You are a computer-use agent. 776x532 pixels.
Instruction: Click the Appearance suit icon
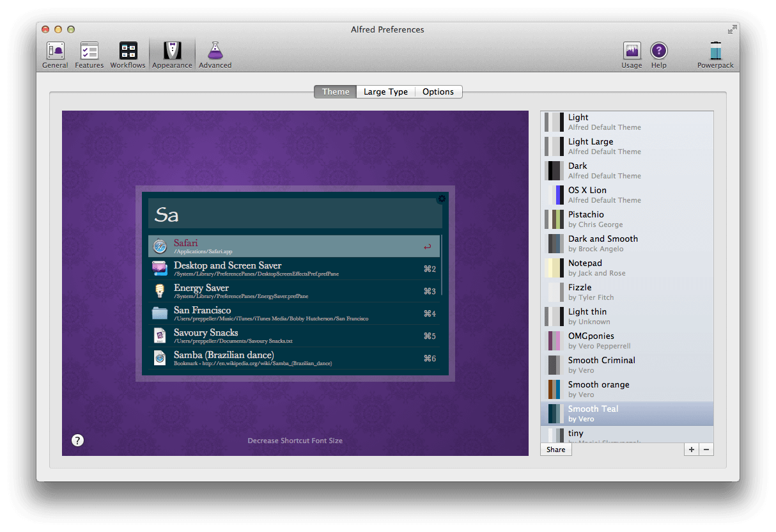coord(172,54)
